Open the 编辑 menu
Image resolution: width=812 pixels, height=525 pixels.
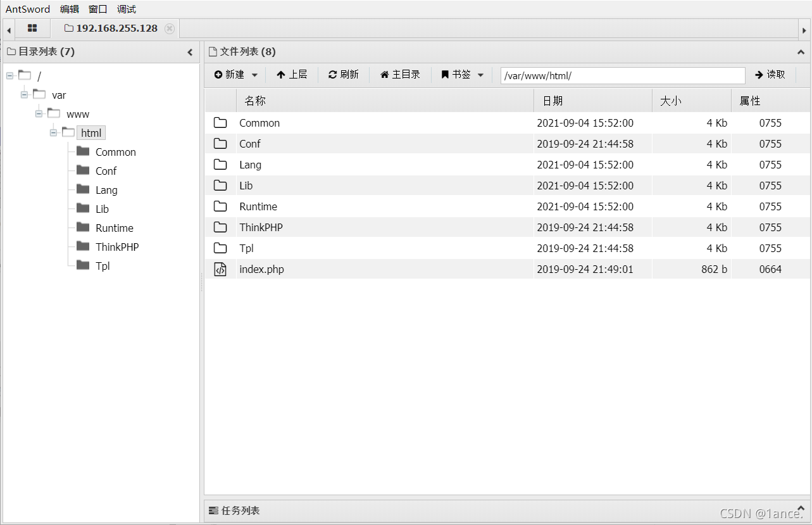click(x=70, y=9)
